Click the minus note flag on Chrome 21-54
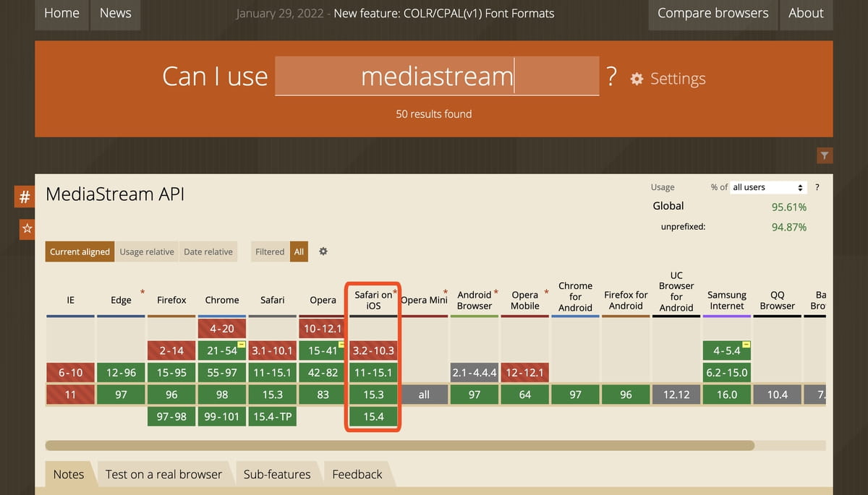The image size is (868, 495). pyautogui.click(x=242, y=344)
